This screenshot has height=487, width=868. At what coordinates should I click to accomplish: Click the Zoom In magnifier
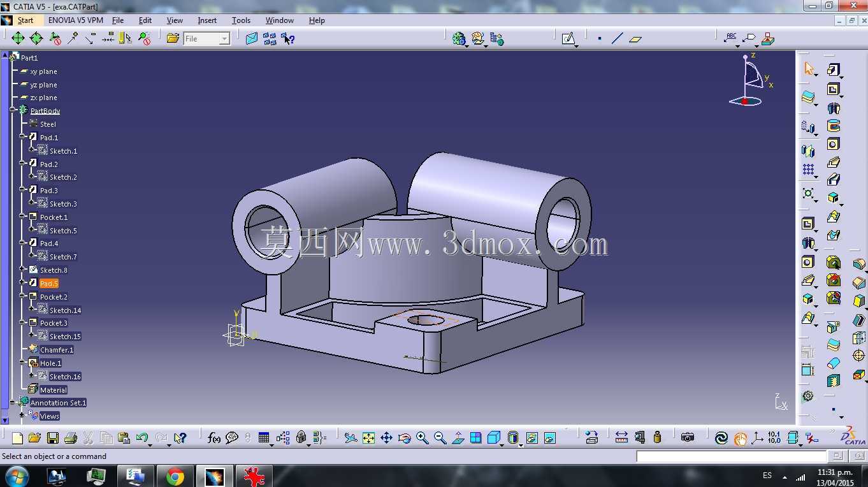coord(422,438)
